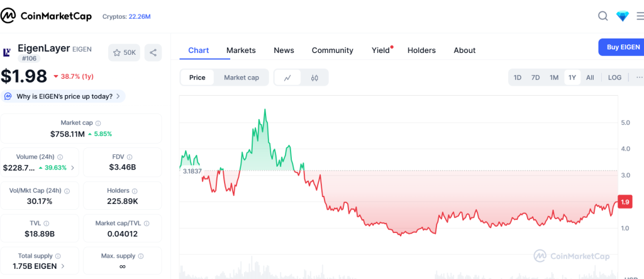This screenshot has width=644, height=279.
Task: Switch to the Markets tab
Action: 241,50
